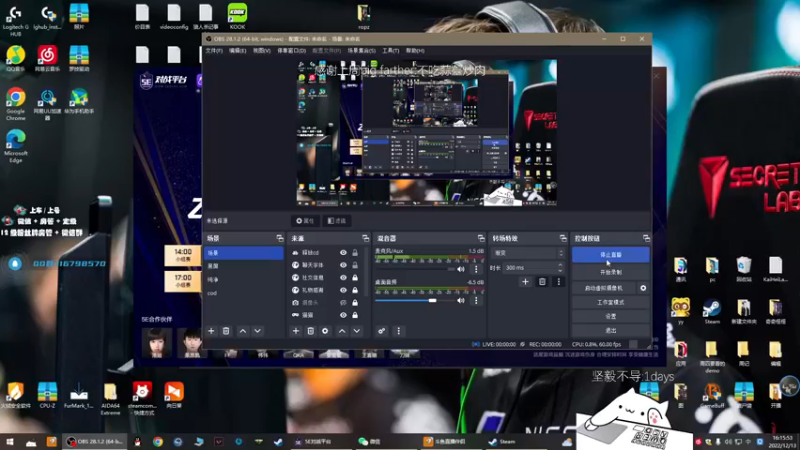Select the 纯净 scene

pos(243,280)
